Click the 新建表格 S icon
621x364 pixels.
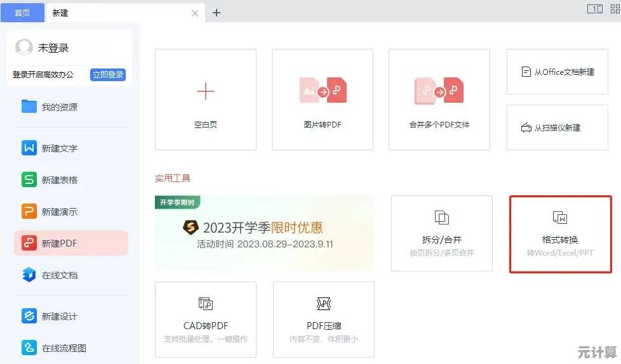[29, 179]
